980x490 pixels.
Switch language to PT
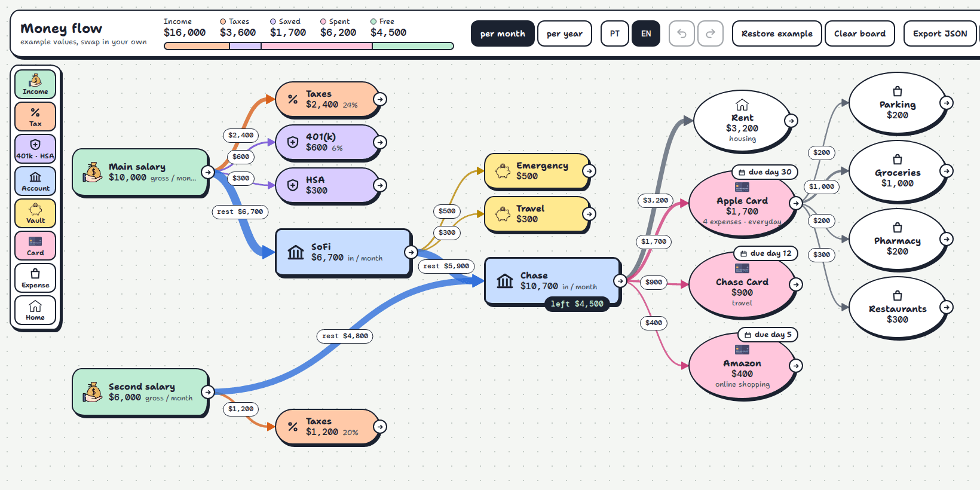(615, 33)
